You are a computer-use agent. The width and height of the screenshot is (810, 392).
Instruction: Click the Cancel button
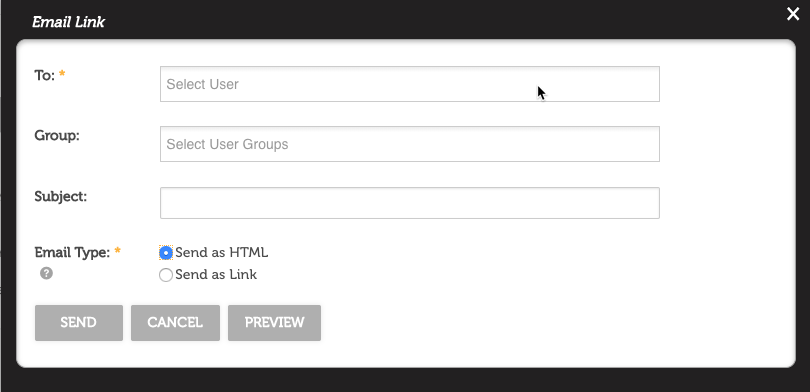pos(175,323)
